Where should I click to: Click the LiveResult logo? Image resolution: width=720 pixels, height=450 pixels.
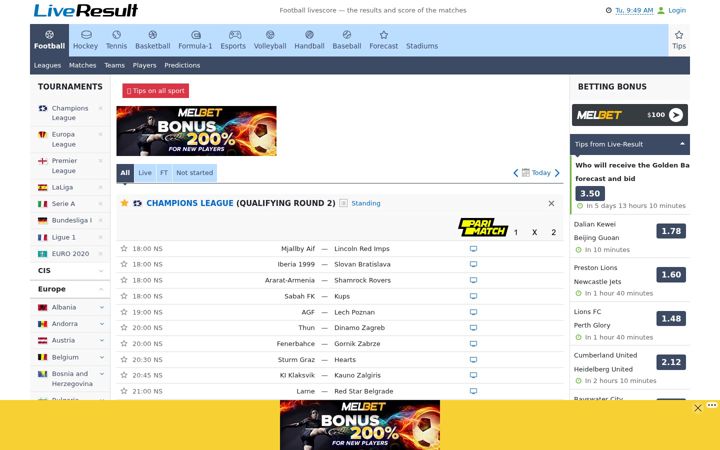(85, 11)
